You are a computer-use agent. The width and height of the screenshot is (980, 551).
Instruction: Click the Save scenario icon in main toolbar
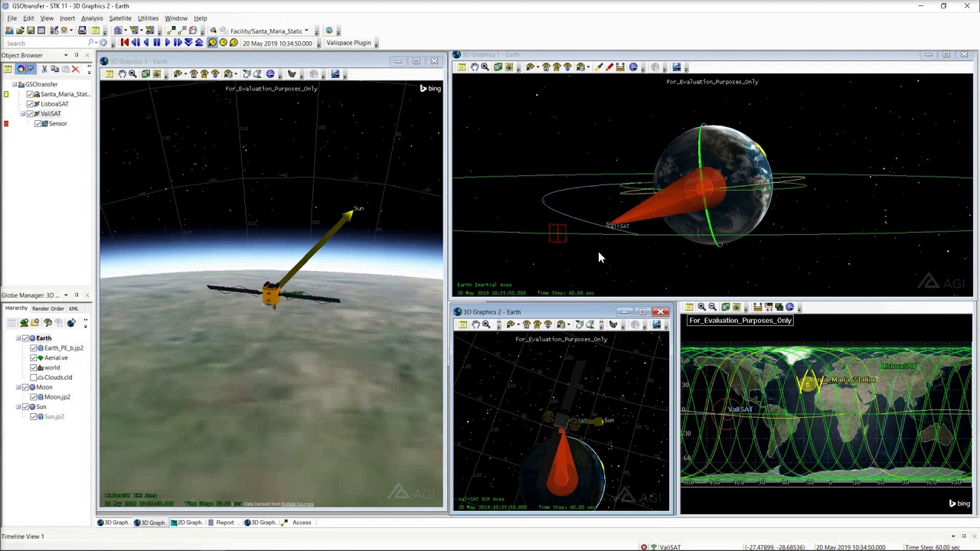pyautogui.click(x=31, y=31)
